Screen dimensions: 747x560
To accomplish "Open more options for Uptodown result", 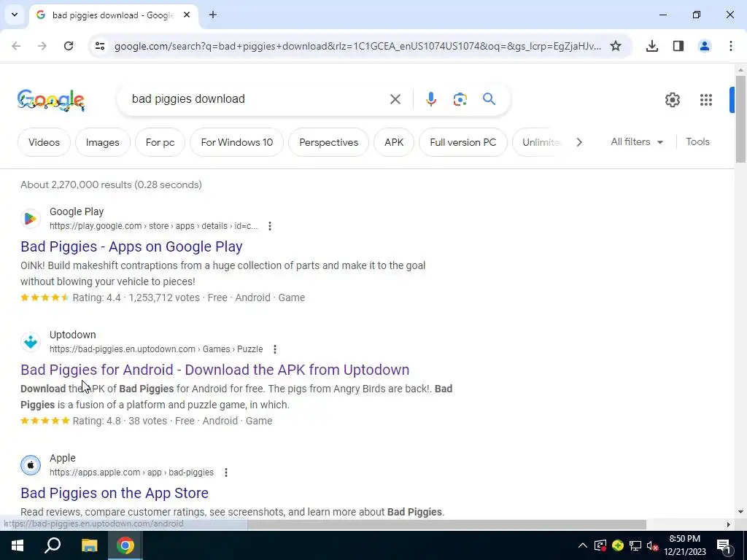I will (275, 349).
